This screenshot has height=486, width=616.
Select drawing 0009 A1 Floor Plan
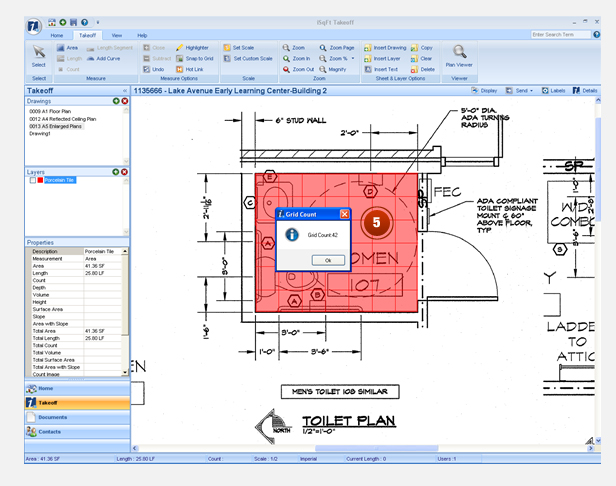click(x=50, y=111)
